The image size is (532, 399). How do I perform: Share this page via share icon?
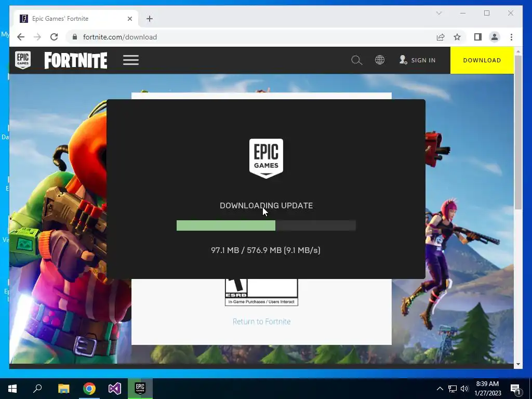click(441, 37)
